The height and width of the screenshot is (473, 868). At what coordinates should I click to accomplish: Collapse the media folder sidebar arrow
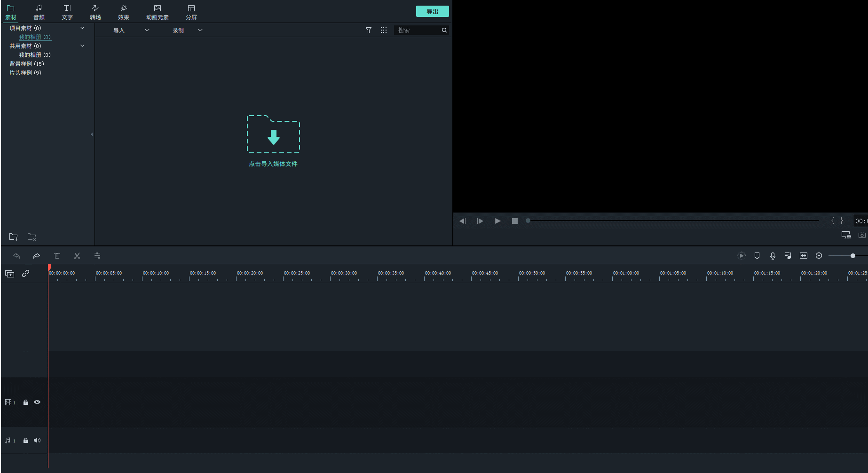pyautogui.click(x=92, y=134)
